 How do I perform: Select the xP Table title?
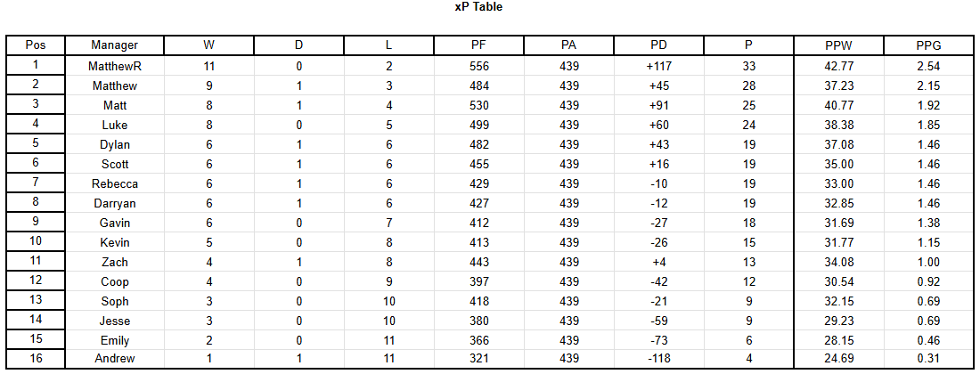478,7
